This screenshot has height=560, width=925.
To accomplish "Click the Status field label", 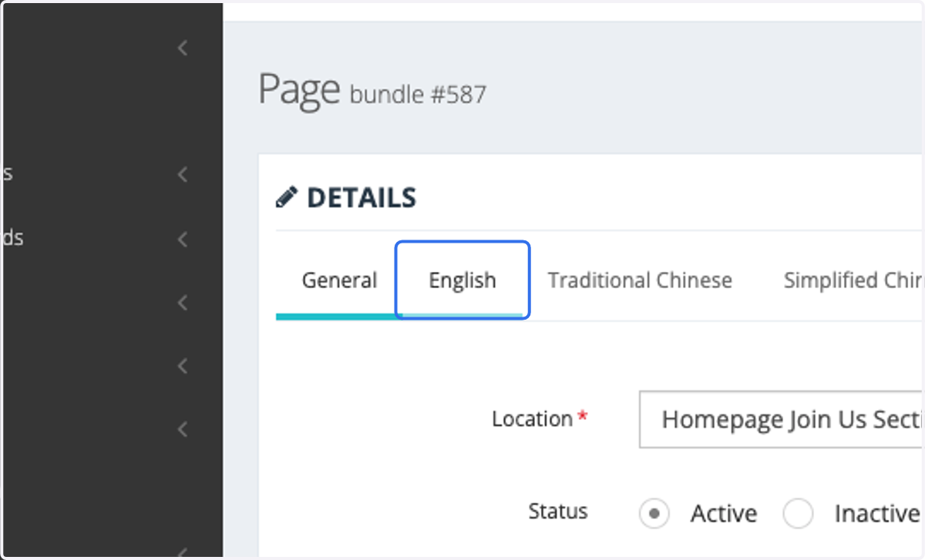I will point(558,511).
